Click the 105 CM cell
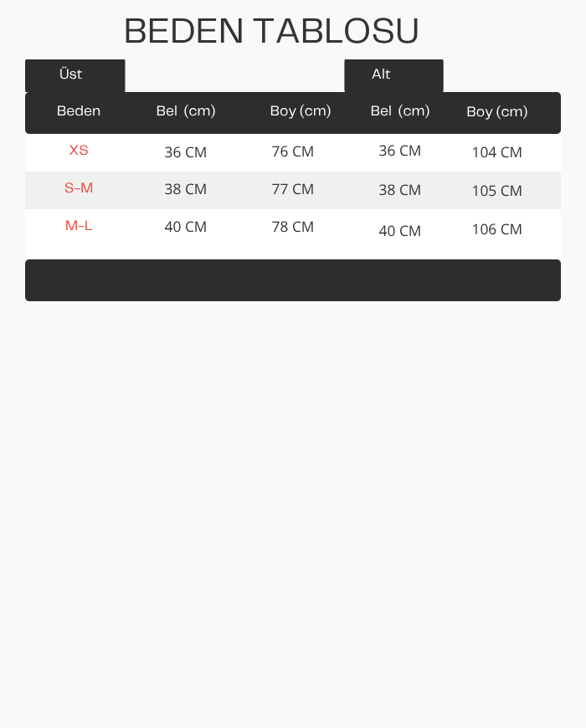 click(497, 190)
